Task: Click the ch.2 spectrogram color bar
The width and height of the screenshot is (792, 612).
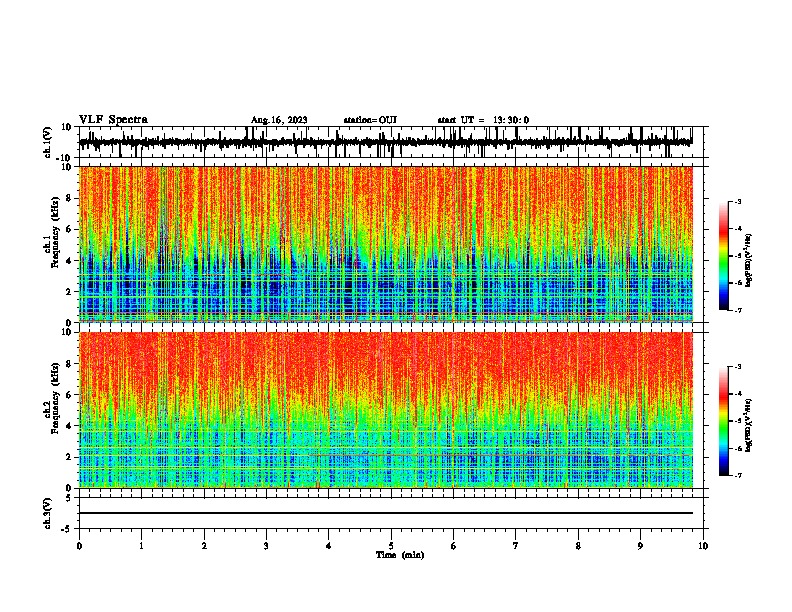Action: 723,421
